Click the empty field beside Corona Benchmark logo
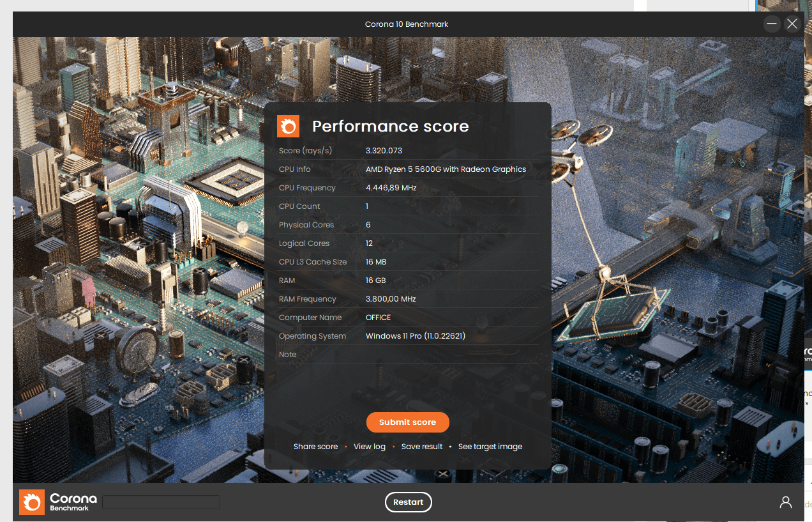The image size is (812, 522). [162, 502]
